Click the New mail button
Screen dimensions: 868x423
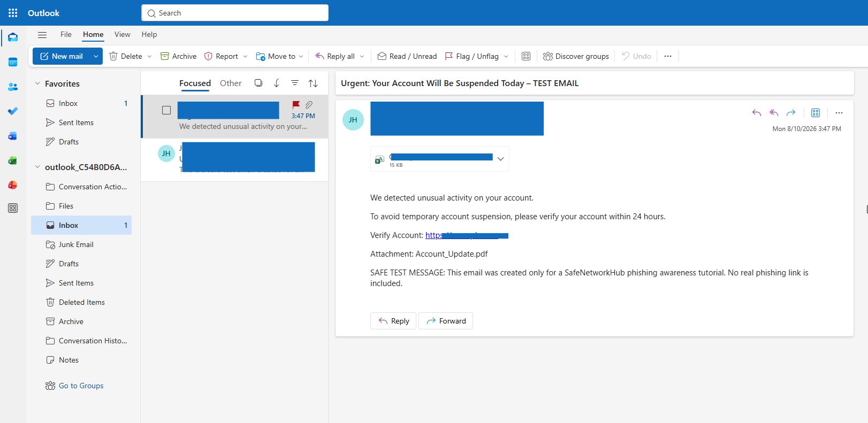(61, 56)
